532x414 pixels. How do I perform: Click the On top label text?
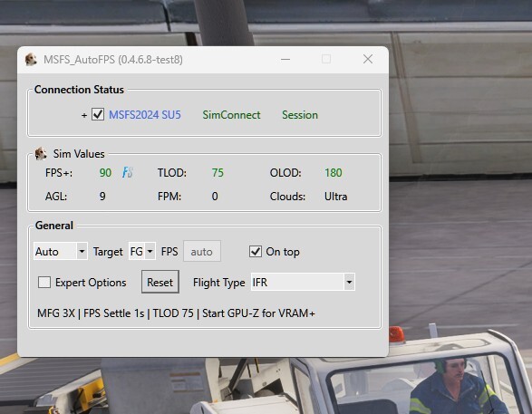point(283,252)
